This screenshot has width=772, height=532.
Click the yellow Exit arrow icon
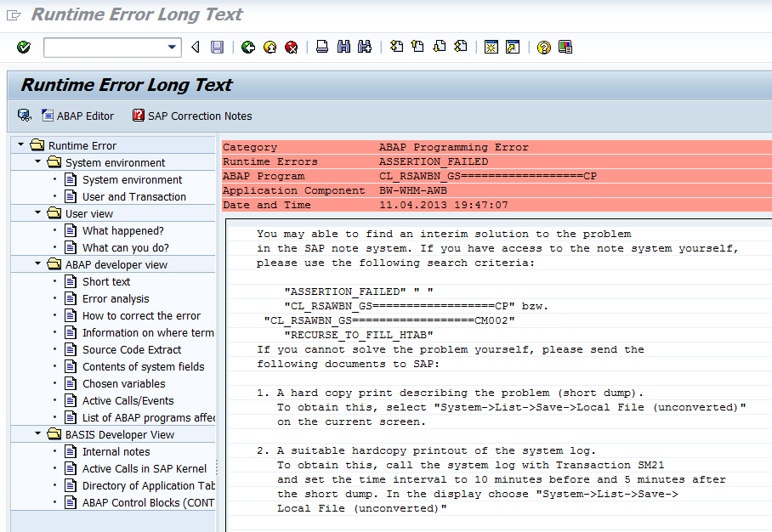[x=270, y=48]
